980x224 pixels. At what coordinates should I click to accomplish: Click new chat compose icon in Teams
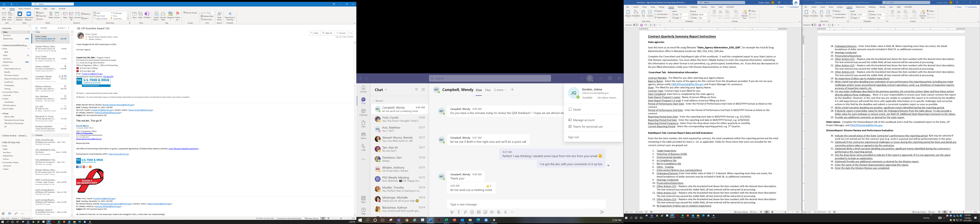[x=423, y=90]
